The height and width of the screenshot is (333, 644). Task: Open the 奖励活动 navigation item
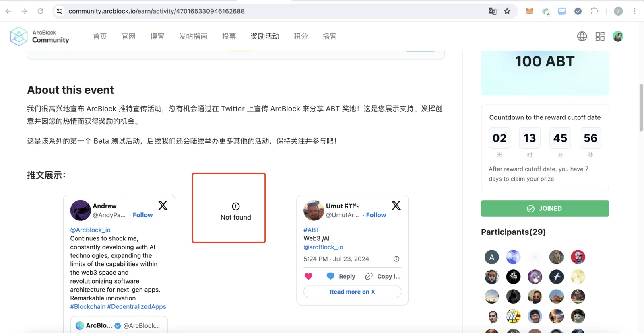(265, 36)
